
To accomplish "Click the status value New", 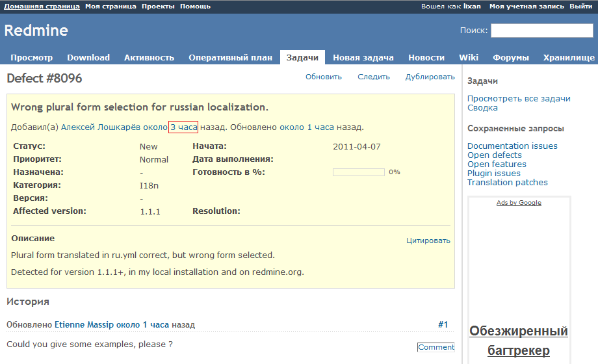I will (x=148, y=146).
